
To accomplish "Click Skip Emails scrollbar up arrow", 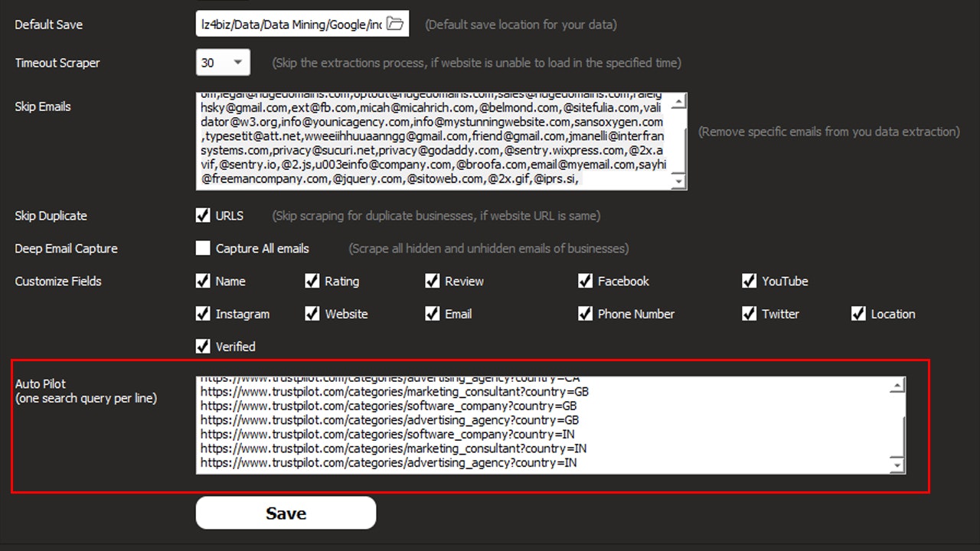I will (678, 100).
